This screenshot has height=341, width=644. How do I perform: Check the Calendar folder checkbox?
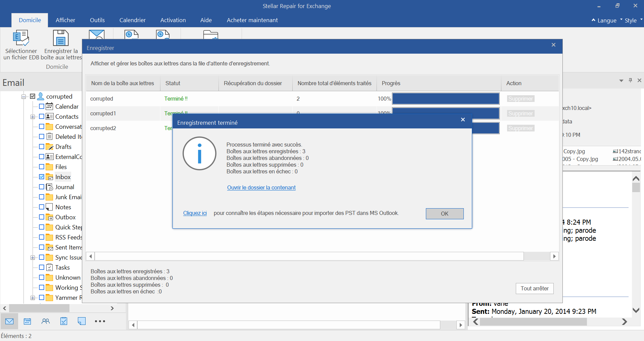click(42, 106)
